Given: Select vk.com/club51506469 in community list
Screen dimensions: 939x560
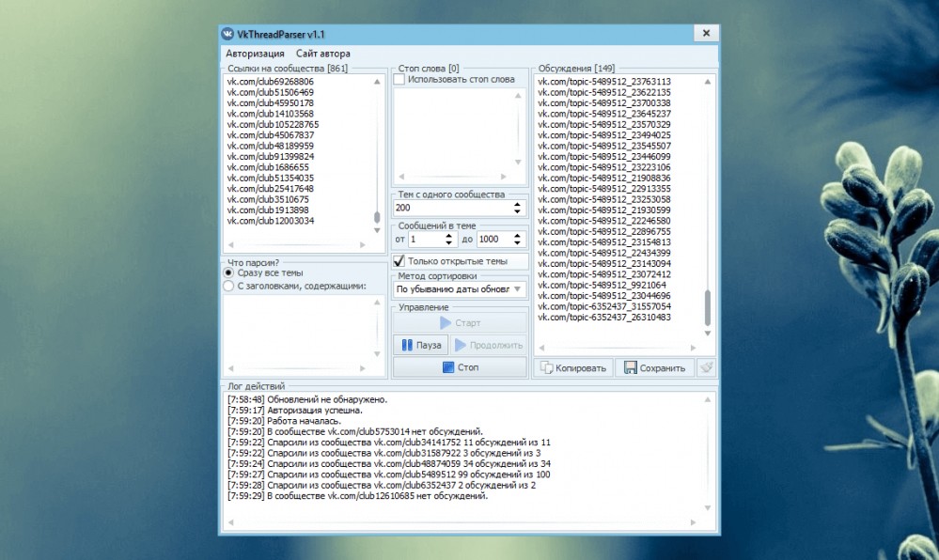Looking at the screenshot, I should [x=270, y=92].
